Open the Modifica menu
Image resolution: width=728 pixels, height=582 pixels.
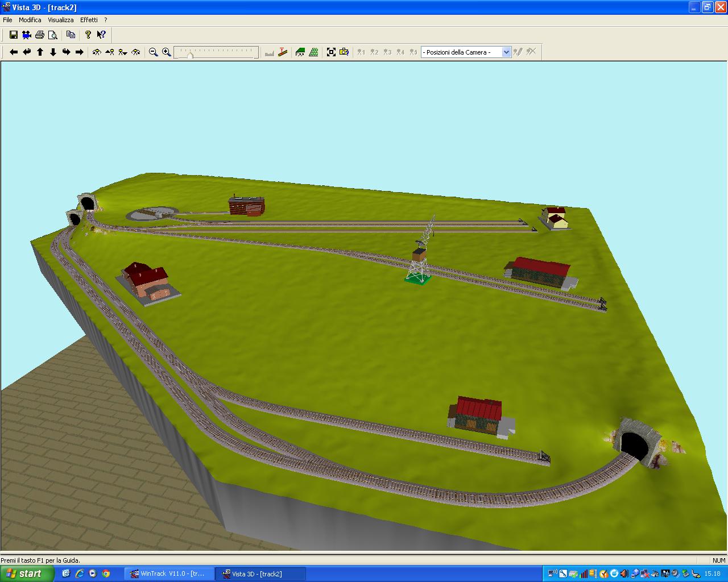(30, 20)
